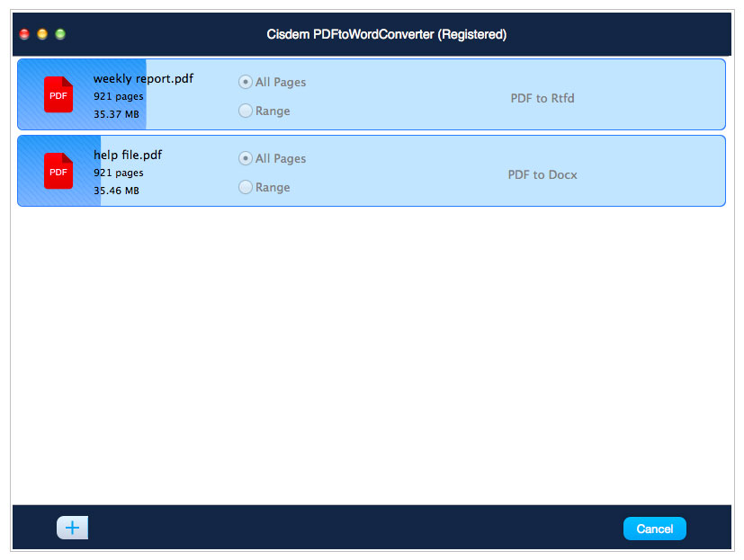
Task: Cancel the conversion in progress
Action: pyautogui.click(x=654, y=529)
